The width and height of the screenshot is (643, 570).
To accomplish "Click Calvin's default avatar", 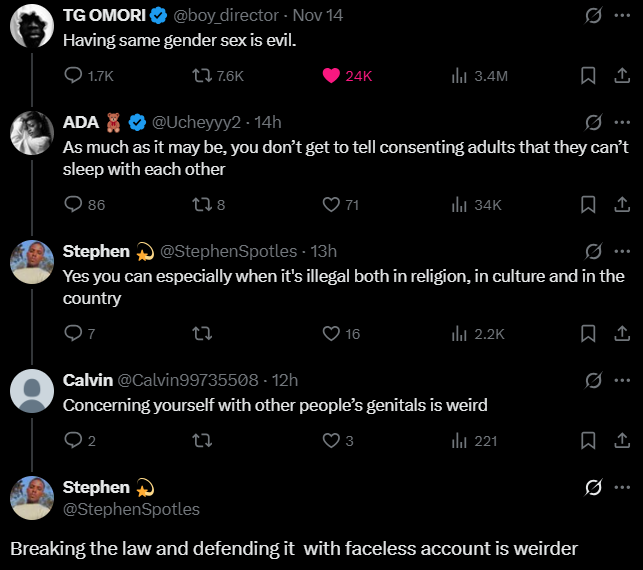I will (x=31, y=390).
